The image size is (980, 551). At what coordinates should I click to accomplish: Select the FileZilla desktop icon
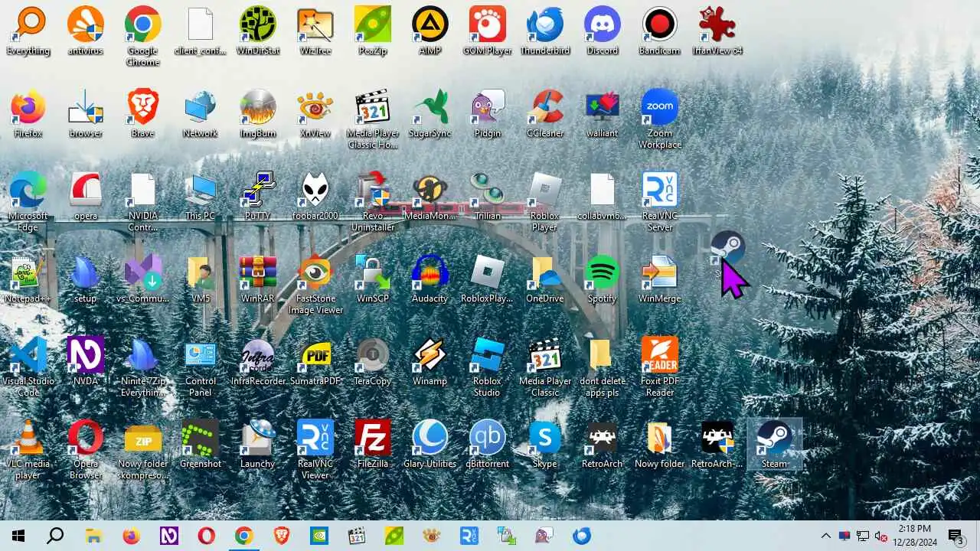coord(373,444)
